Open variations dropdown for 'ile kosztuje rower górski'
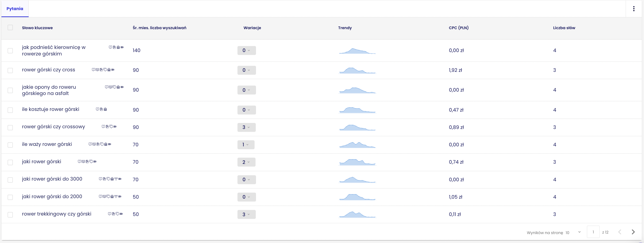Viewport: 644px width, 243px height. point(247,110)
